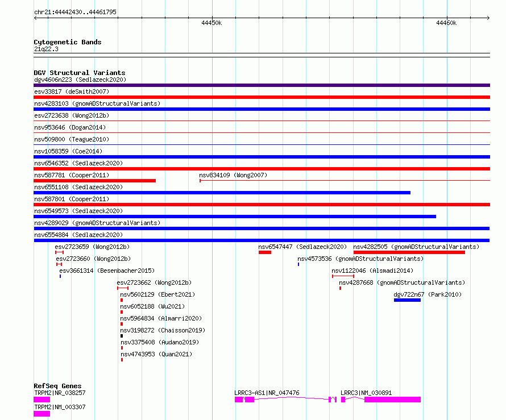Select nsv4287668 (gnomADStructuralVariants) label

[402, 282]
